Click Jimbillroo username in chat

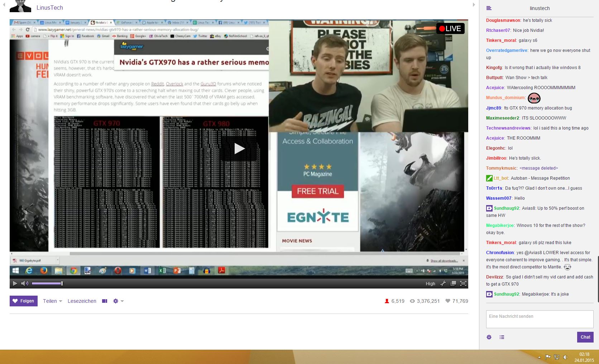point(496,158)
